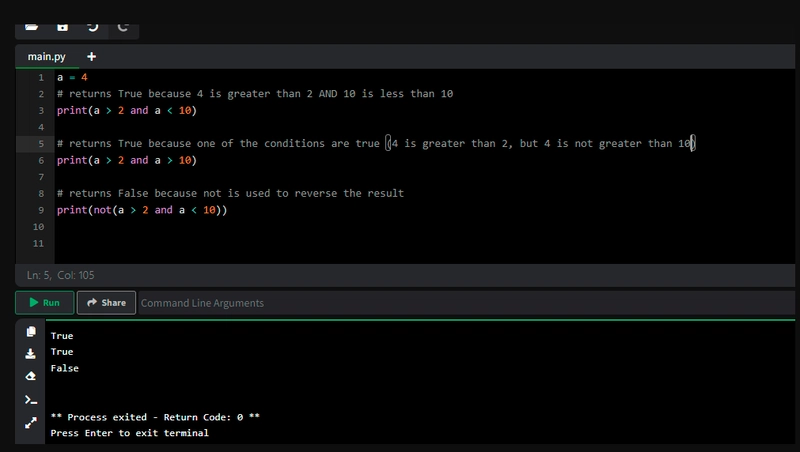Screen dimensions: 800x452
Task: Click the empty line 10 in editor
Action: [x=424, y=227]
